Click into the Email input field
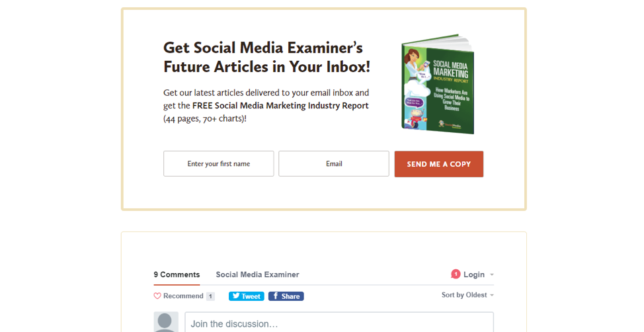The image size is (644, 332). (x=334, y=164)
